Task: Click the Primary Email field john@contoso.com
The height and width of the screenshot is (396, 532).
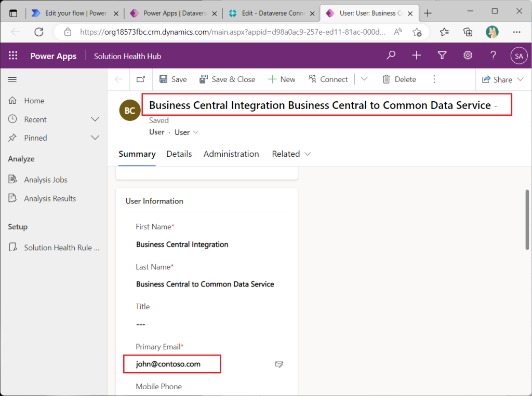Action: click(x=168, y=364)
